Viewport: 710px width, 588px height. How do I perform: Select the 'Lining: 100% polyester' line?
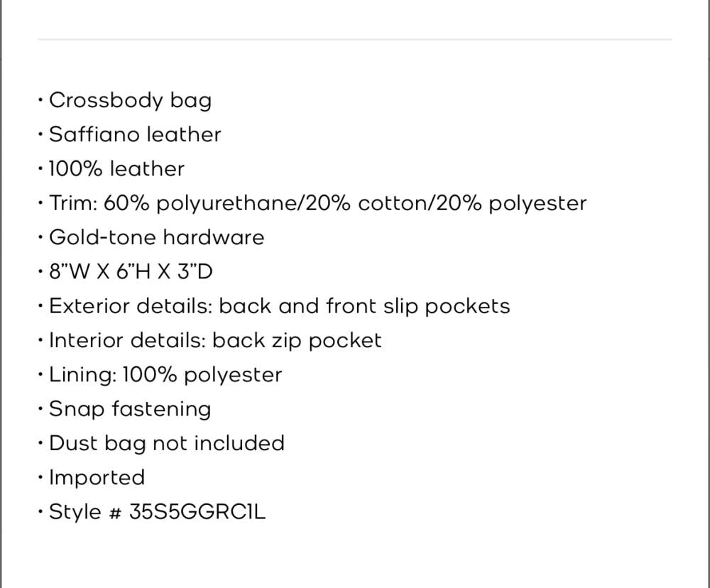click(165, 375)
